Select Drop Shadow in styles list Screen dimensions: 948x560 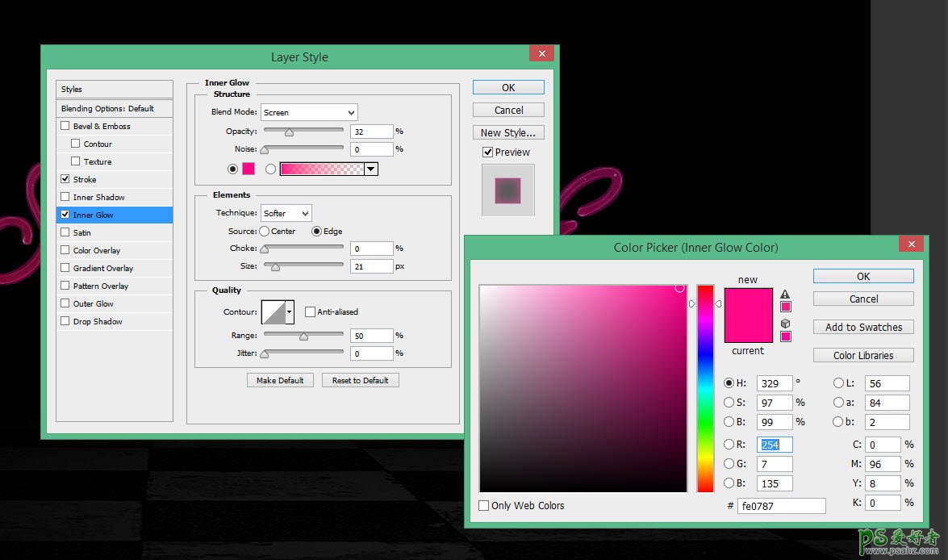pyautogui.click(x=98, y=321)
